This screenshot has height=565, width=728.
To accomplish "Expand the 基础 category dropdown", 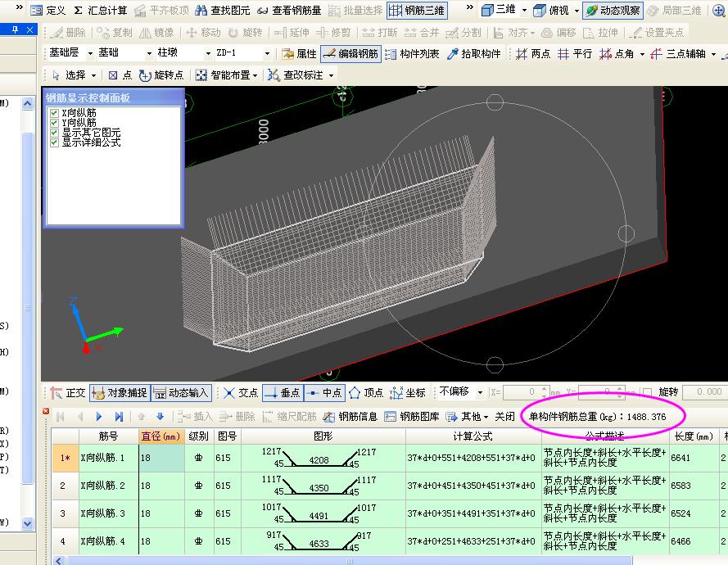I will point(149,53).
